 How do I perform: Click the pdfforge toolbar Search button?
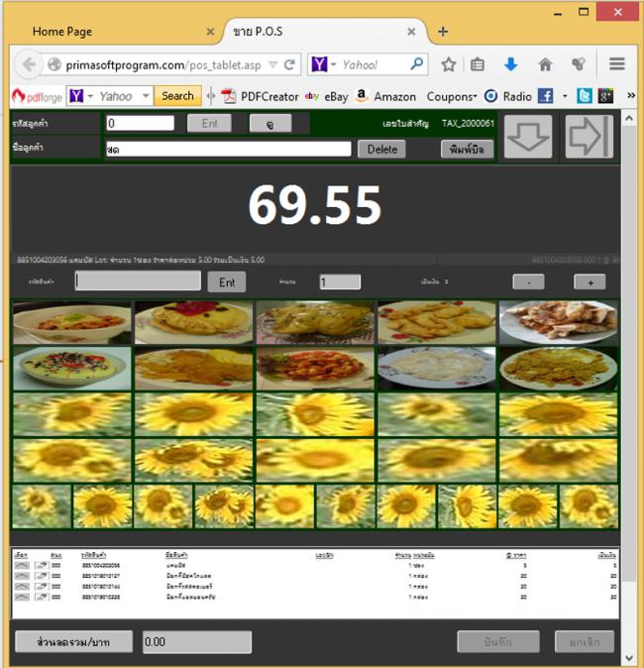pyautogui.click(x=177, y=96)
